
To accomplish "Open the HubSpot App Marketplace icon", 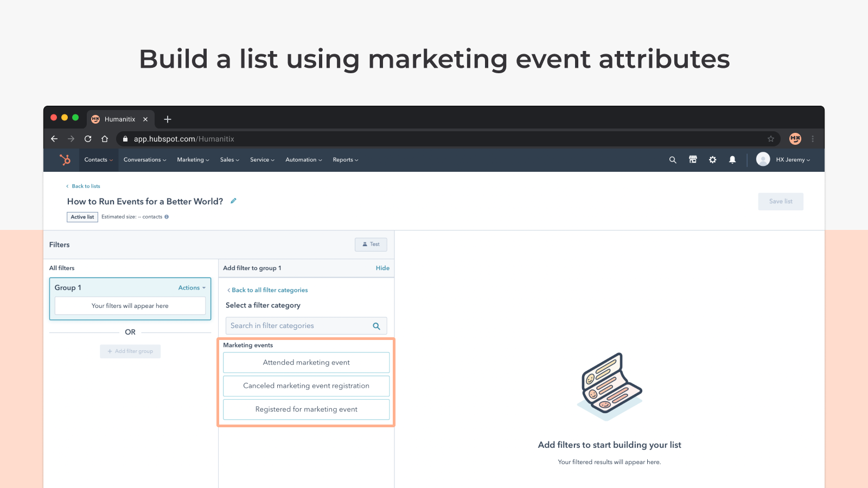I will coord(692,159).
